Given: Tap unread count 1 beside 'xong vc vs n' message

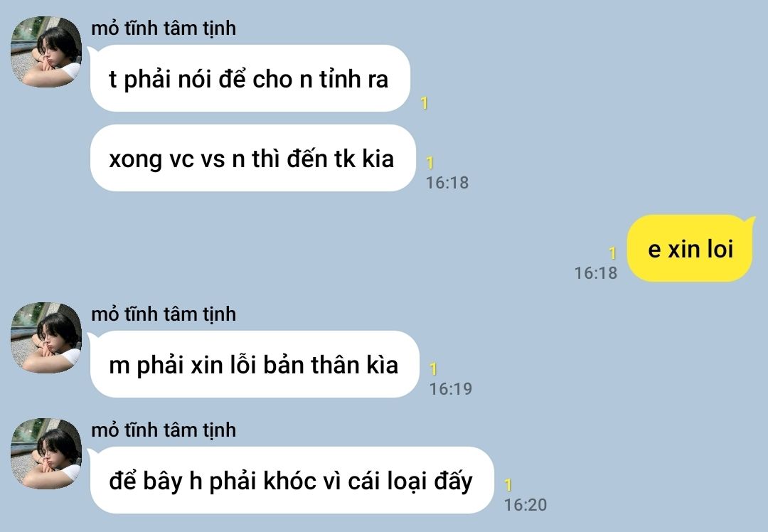Looking at the screenshot, I should pyautogui.click(x=430, y=163).
